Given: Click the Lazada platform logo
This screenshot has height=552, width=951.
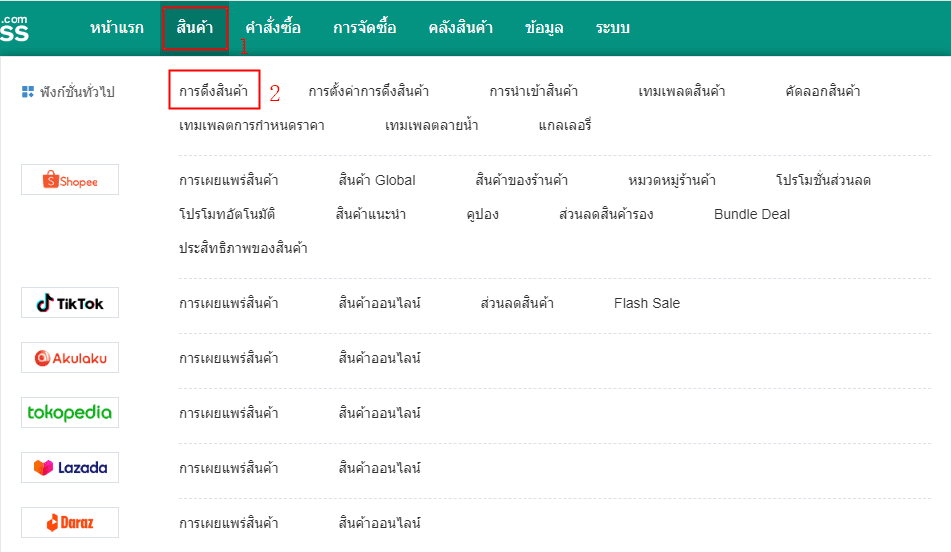Looking at the screenshot, I should coord(70,468).
